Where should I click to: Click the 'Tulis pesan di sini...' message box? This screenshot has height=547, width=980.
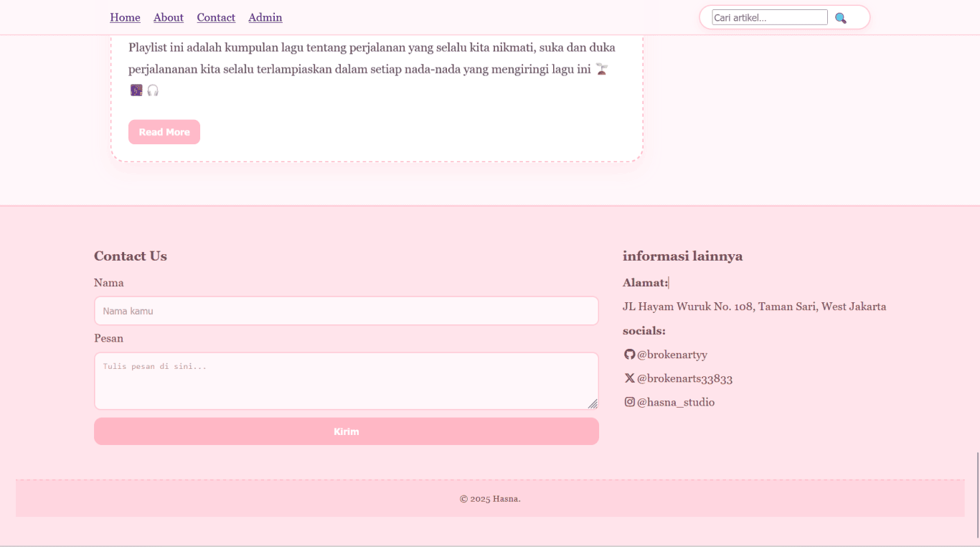coord(346,380)
